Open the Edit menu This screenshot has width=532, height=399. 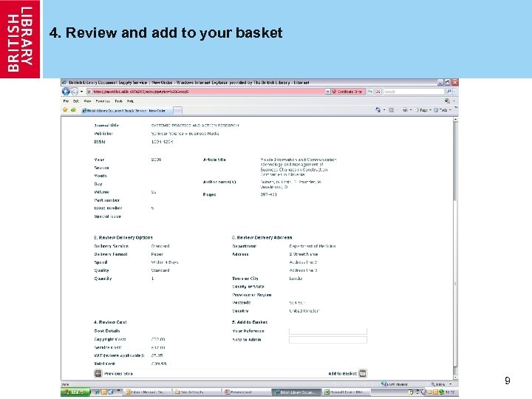tap(76, 101)
